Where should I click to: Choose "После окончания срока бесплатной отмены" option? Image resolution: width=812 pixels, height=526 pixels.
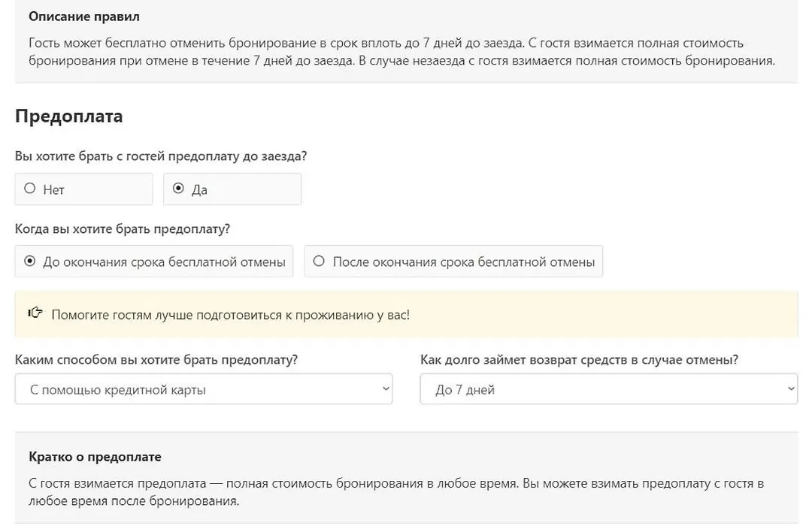tap(453, 261)
